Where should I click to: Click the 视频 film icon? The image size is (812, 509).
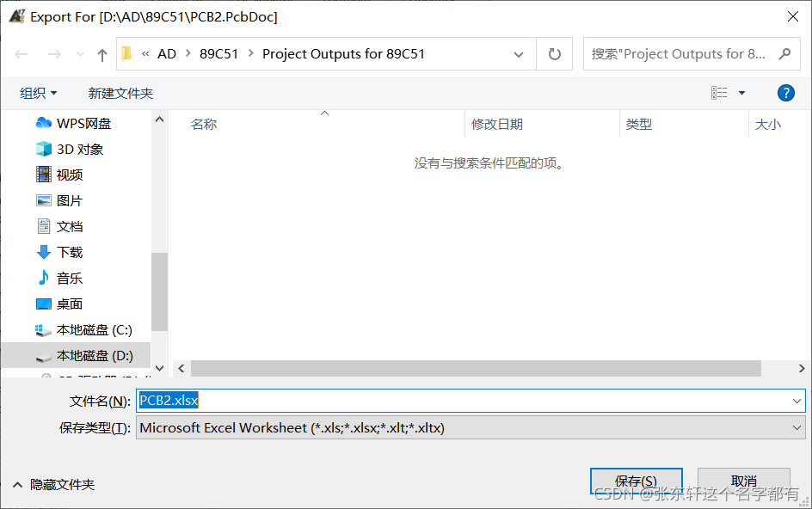pyautogui.click(x=44, y=175)
